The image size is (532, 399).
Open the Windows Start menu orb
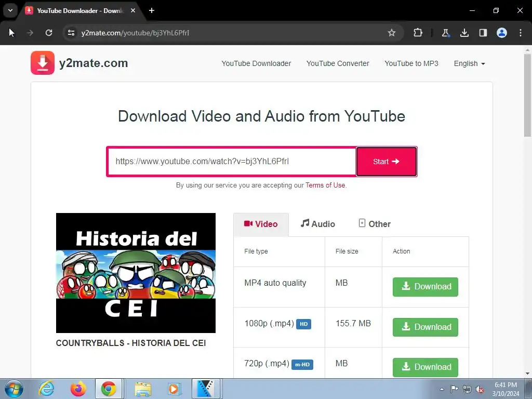tap(14, 389)
